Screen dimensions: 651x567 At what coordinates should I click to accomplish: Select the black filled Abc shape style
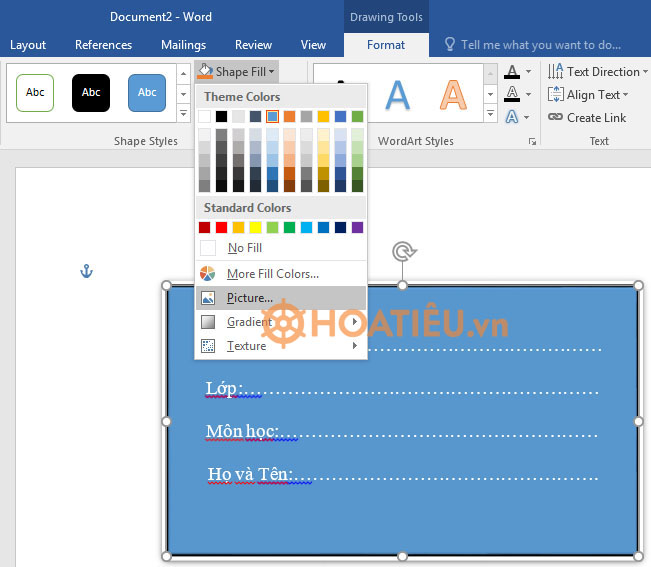[x=91, y=93]
